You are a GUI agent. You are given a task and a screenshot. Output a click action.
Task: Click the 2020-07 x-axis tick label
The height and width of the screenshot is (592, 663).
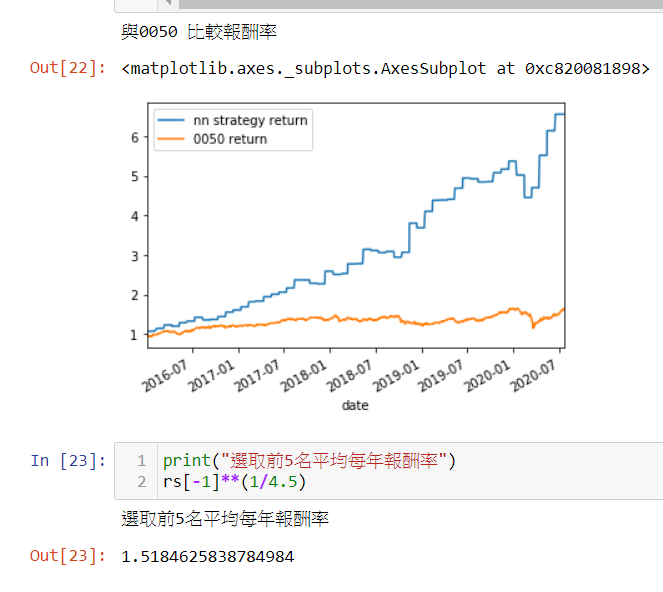pos(533,375)
